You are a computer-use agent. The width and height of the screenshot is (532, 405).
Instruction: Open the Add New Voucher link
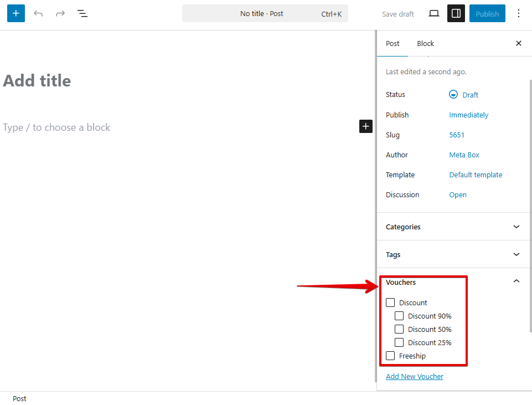414,376
